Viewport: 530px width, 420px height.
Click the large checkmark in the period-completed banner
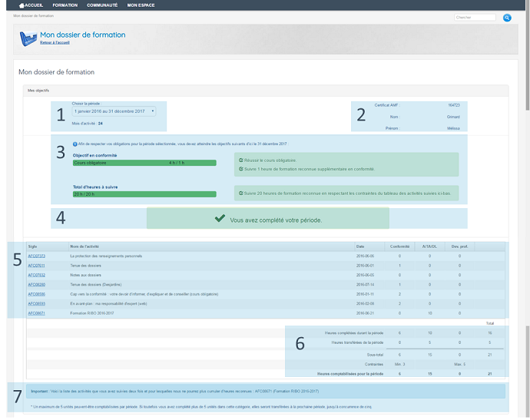(220, 218)
